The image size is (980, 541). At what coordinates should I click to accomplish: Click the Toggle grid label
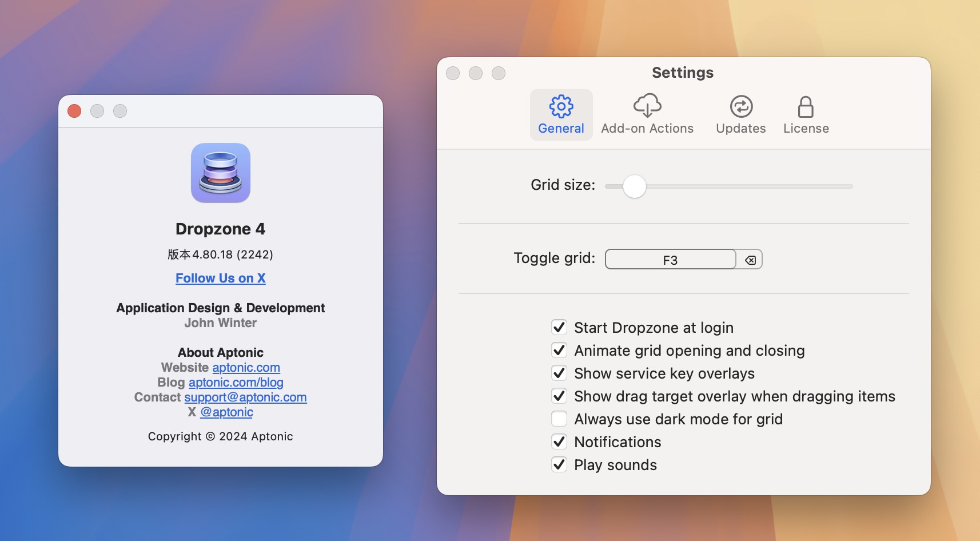click(555, 258)
